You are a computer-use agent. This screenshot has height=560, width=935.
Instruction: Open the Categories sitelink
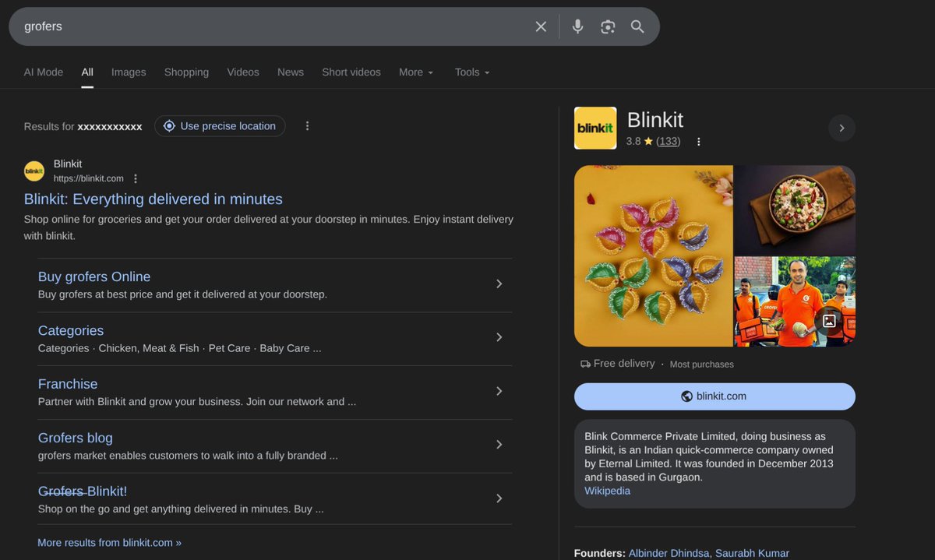(71, 331)
